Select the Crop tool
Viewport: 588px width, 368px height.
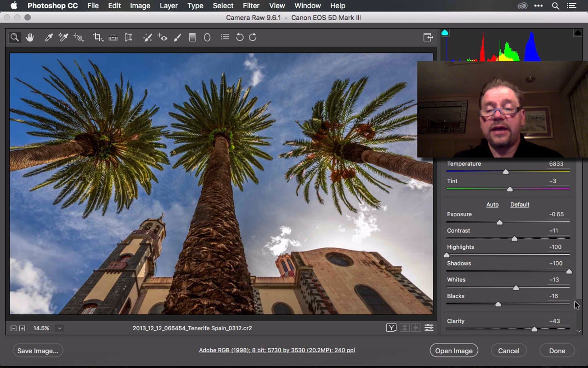97,37
